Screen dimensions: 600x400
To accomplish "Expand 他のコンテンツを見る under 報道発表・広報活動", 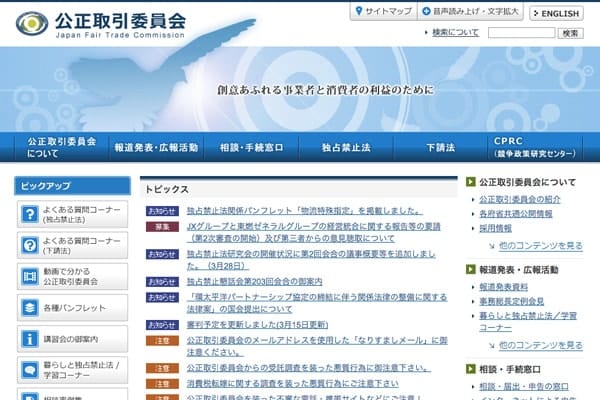I will point(541,345).
